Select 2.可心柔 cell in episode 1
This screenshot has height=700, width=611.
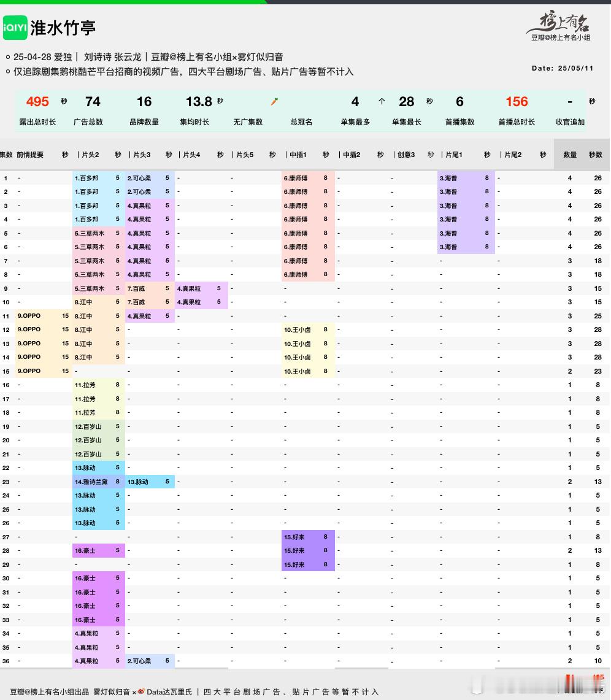tap(150, 178)
